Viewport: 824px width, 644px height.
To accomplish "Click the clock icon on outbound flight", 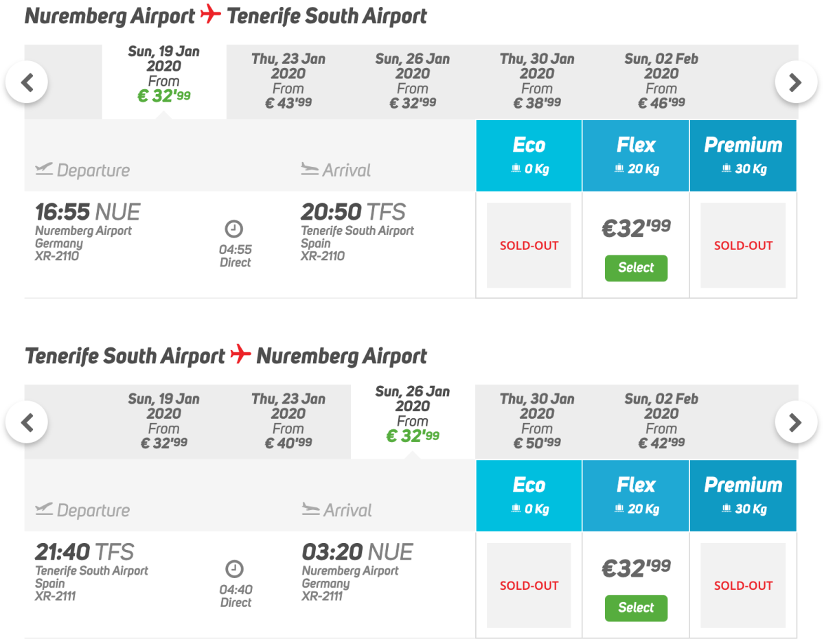I will coord(235,229).
